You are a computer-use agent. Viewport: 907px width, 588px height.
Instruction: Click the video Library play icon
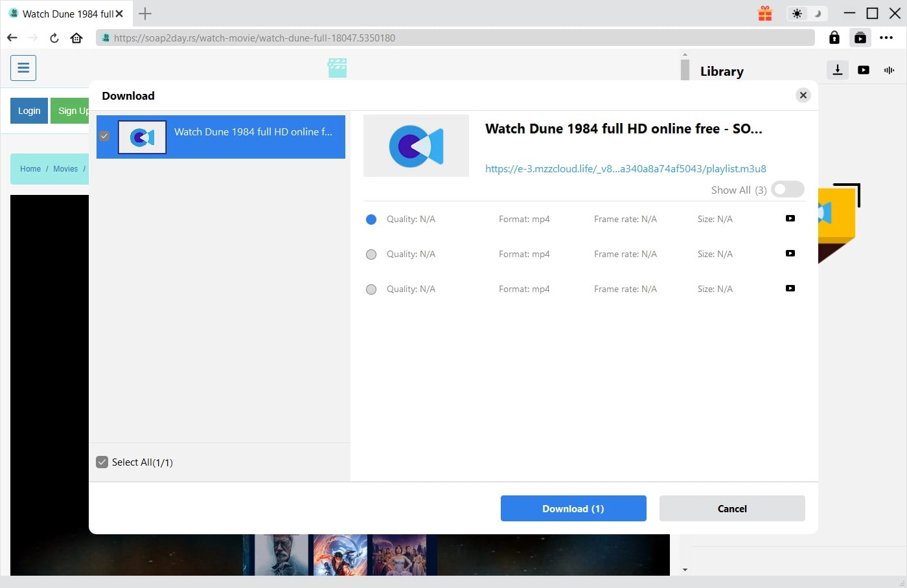(x=863, y=70)
